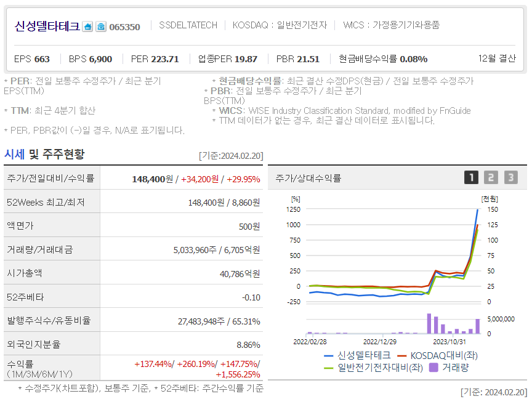This screenshot has height=399, width=532.
Task: Select the EPS 663 value
Action: pos(32,59)
